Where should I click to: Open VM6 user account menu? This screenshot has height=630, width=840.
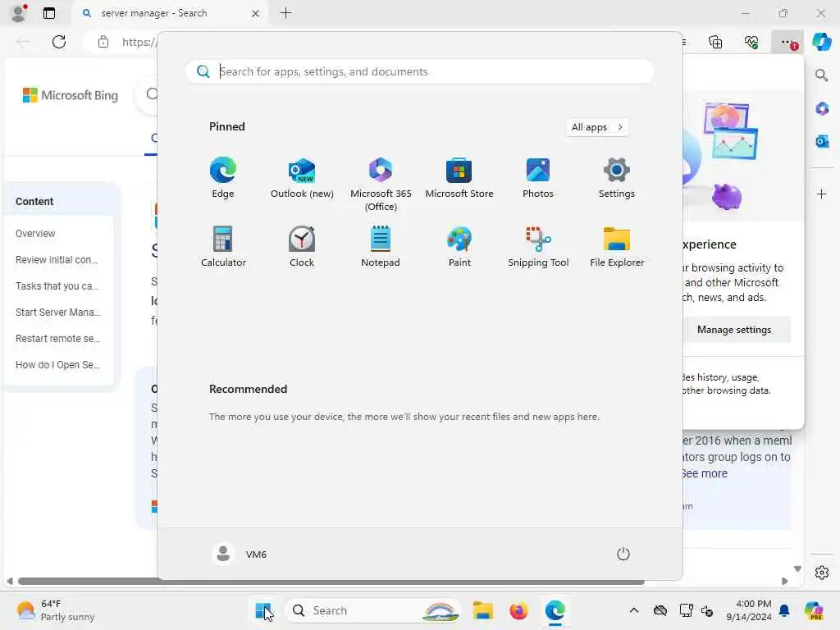240,554
